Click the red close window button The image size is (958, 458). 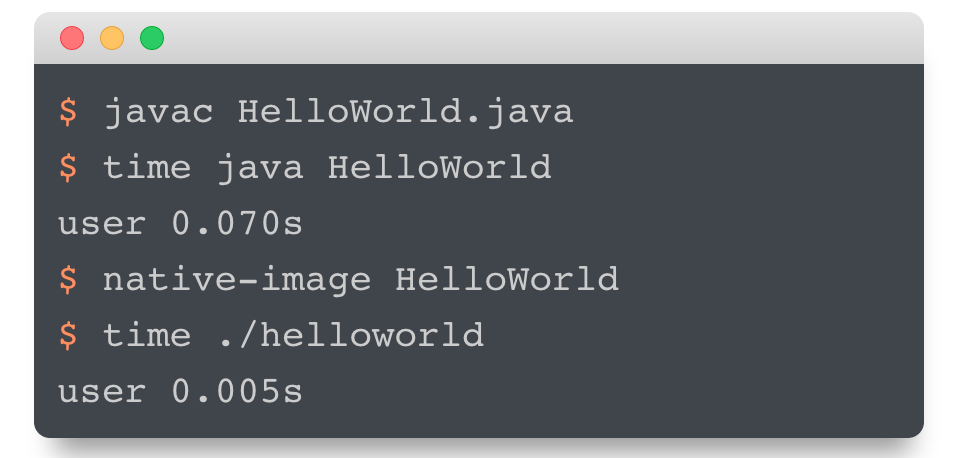[71, 38]
